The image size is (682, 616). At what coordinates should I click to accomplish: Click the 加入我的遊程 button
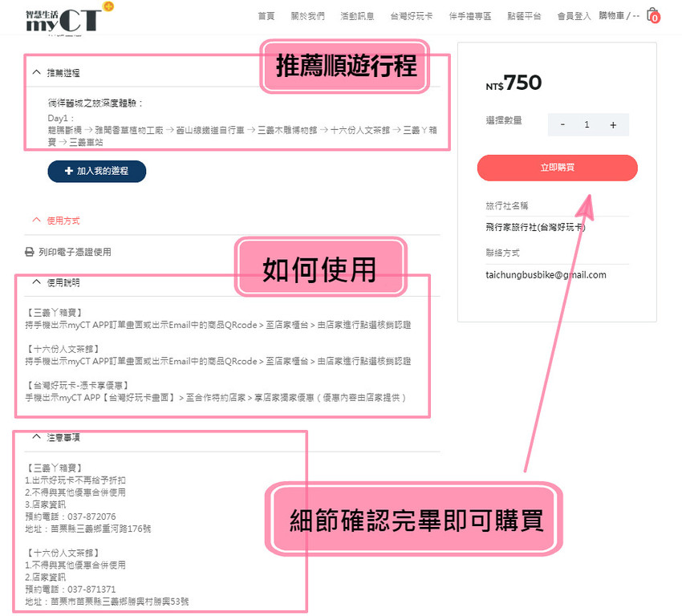click(96, 171)
